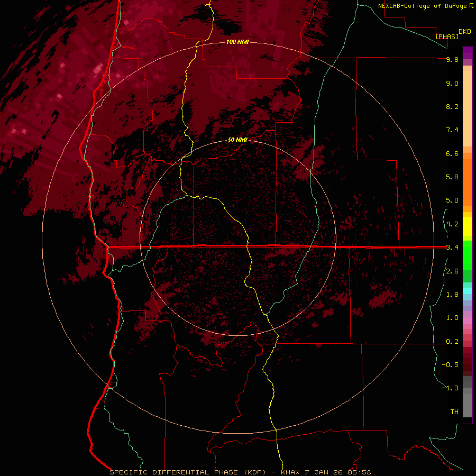The image size is (476, 476).
Task: Select the 5.0 value on the scale
Action: pyautogui.click(x=452, y=200)
